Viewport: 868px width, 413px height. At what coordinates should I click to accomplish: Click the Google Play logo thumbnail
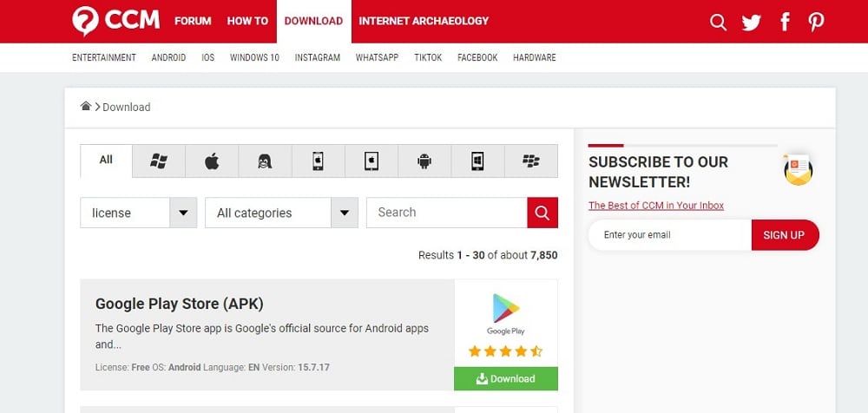506,313
